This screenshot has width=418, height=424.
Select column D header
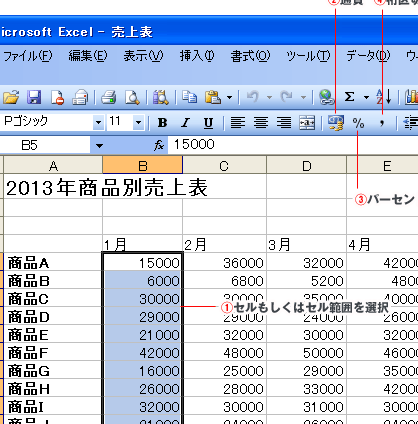click(306, 165)
